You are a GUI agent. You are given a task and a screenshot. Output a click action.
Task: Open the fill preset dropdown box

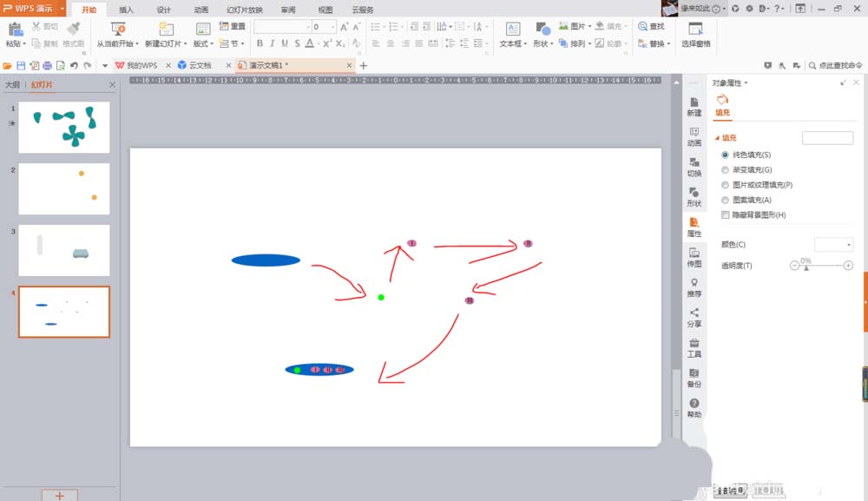827,138
